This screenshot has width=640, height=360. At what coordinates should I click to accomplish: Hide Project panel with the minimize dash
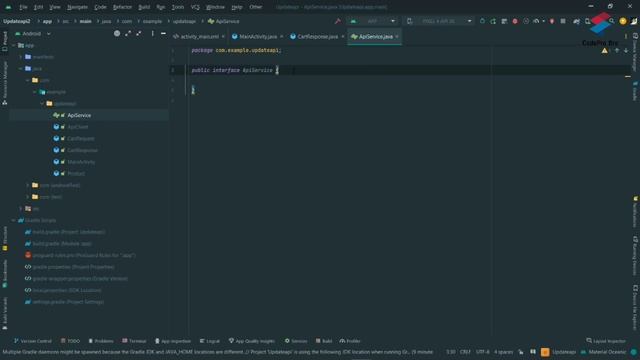(163, 33)
